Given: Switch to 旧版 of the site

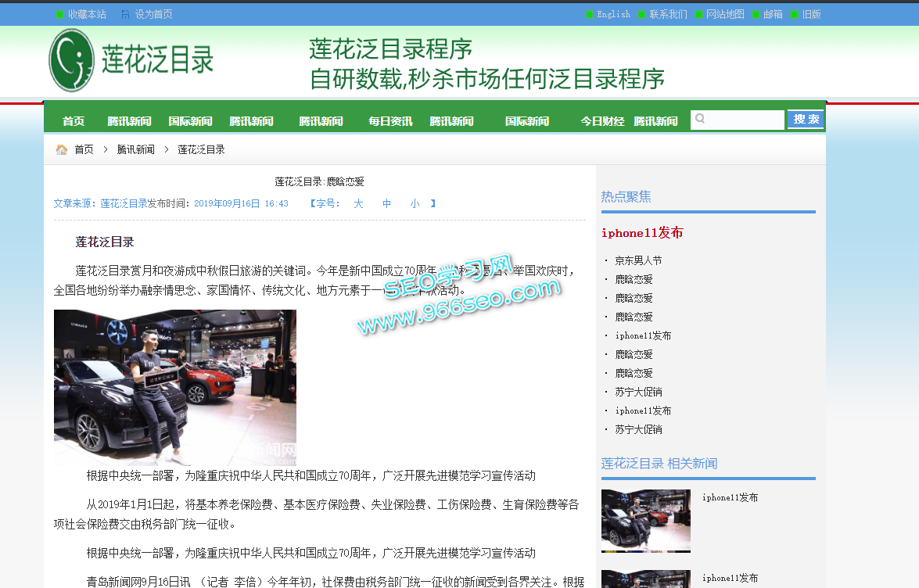Looking at the screenshot, I should point(812,15).
